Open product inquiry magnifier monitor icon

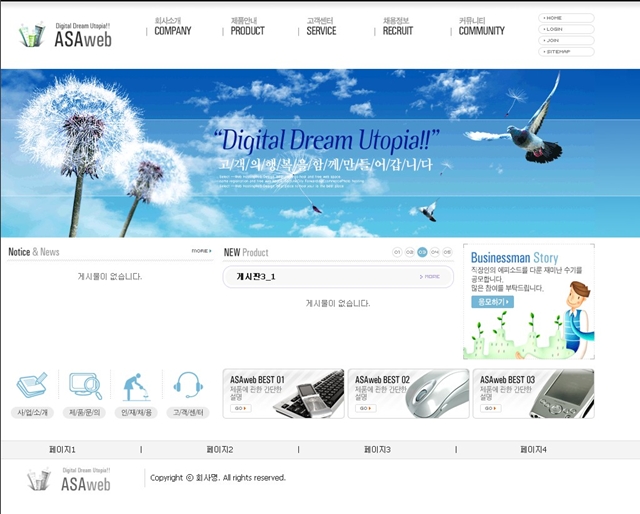coord(85,386)
